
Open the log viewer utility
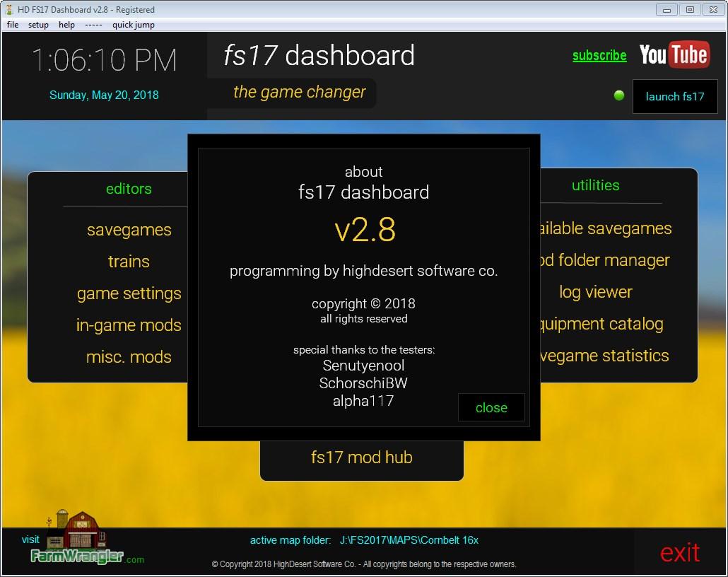pyautogui.click(x=595, y=292)
